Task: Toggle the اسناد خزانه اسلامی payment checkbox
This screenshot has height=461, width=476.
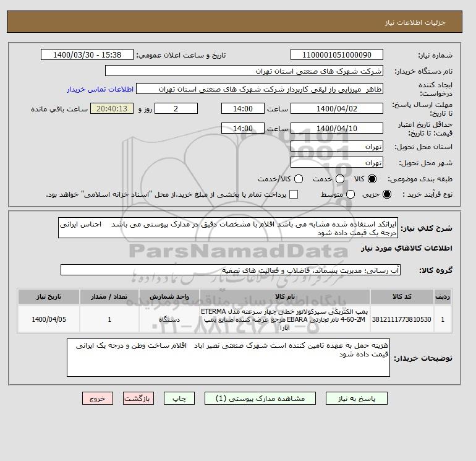Action: (294, 194)
